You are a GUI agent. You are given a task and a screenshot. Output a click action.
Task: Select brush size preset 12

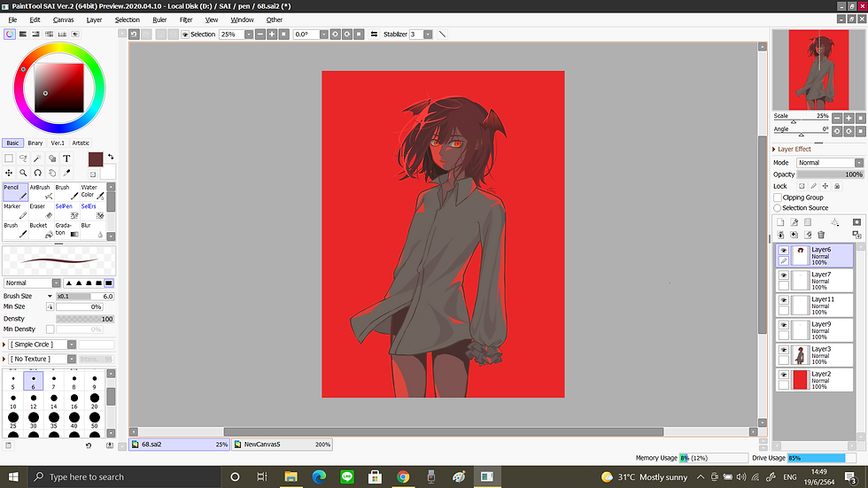coord(34,400)
